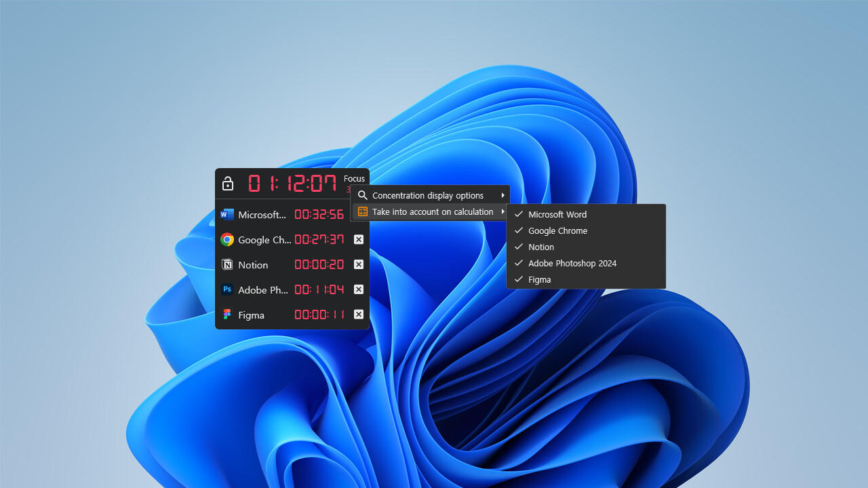Dismiss the Figma timer row's X button
This screenshot has height=488, width=868.
pos(358,314)
